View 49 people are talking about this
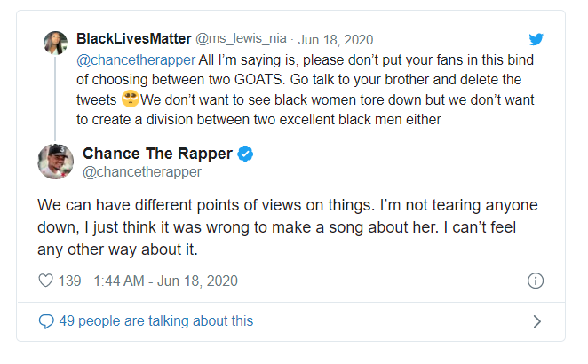The height and width of the screenshot is (364, 588). (x=155, y=321)
